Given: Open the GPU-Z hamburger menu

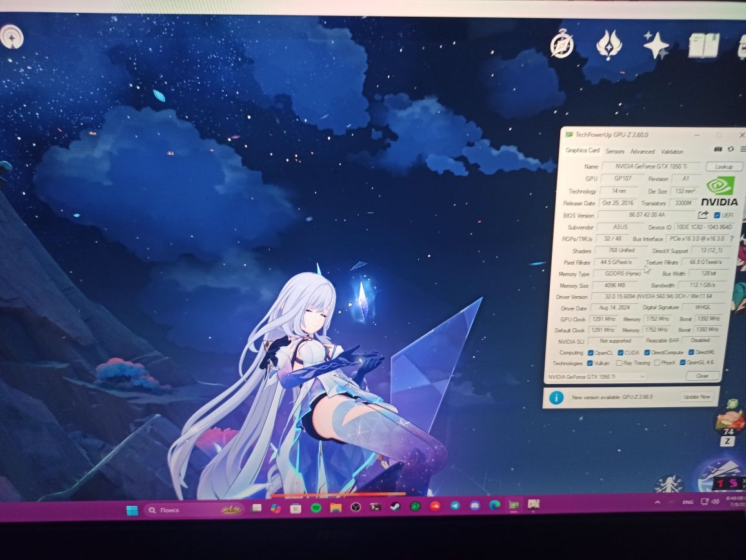Looking at the screenshot, I should [743, 150].
